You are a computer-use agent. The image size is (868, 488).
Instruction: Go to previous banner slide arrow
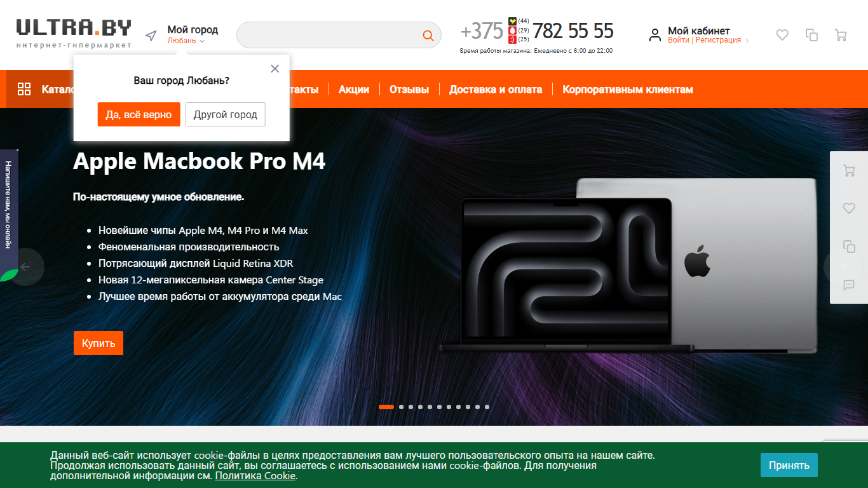[25, 267]
